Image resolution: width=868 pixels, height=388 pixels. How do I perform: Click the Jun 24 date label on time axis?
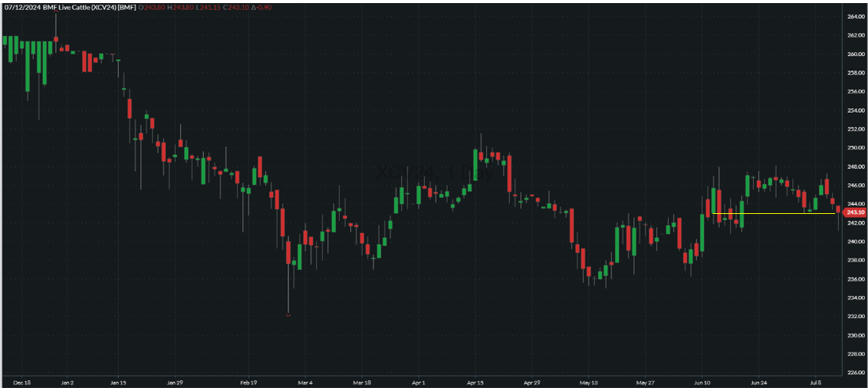758,382
